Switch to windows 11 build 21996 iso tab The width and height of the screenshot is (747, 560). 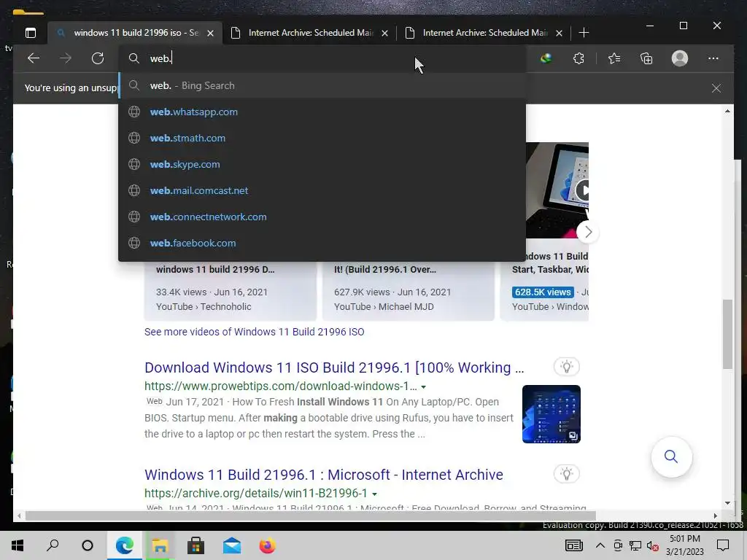coord(135,33)
